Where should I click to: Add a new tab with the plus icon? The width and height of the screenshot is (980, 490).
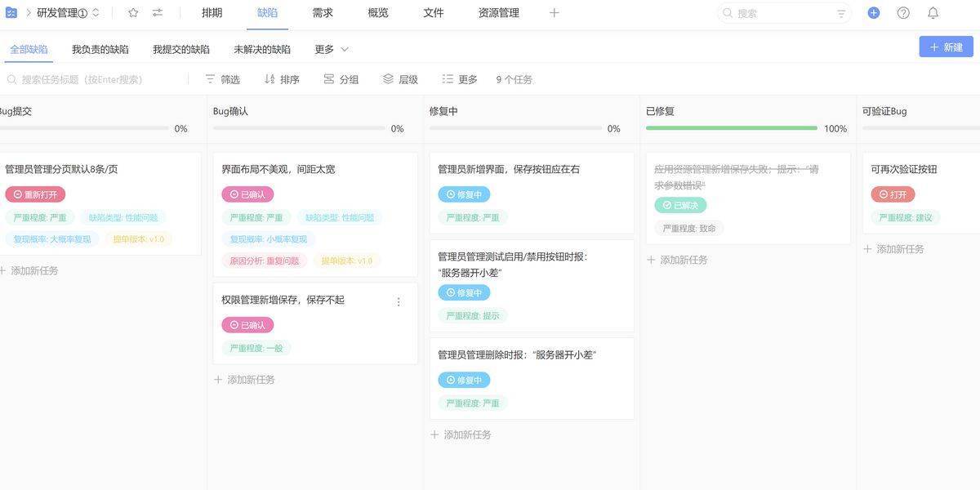point(555,13)
